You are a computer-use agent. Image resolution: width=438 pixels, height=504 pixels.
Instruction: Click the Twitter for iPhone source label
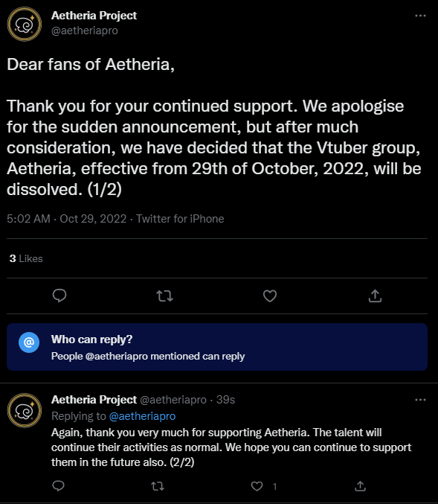coord(180,219)
